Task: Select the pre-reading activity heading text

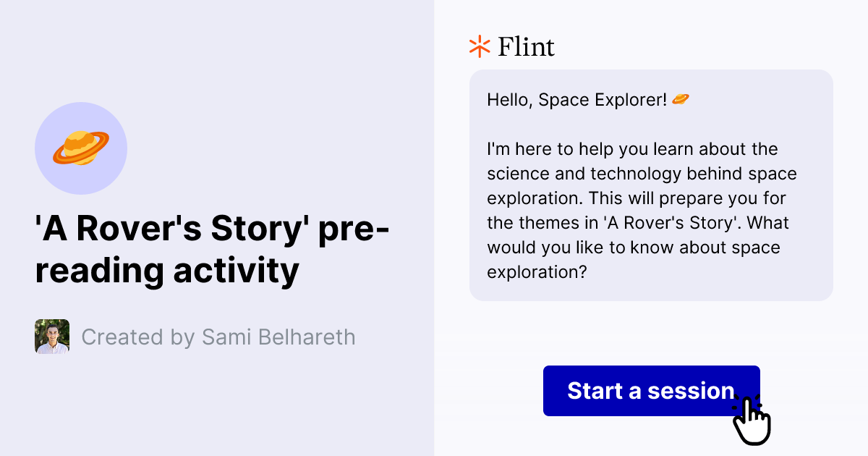Action: tap(210, 250)
